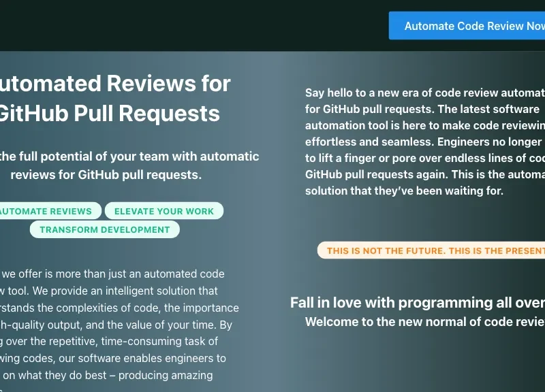Click 'the full potential of your team' subtitle line
Viewport: 545px width, 392px height.
129,157
